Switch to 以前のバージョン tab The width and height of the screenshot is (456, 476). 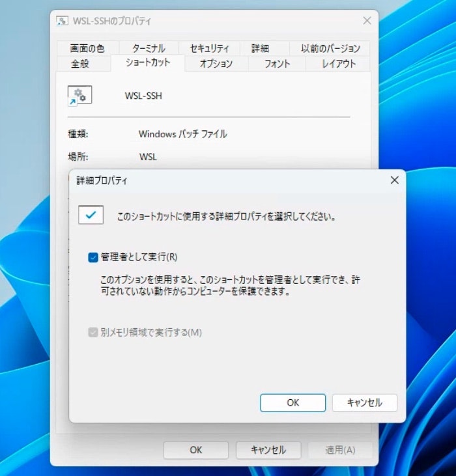pos(330,49)
